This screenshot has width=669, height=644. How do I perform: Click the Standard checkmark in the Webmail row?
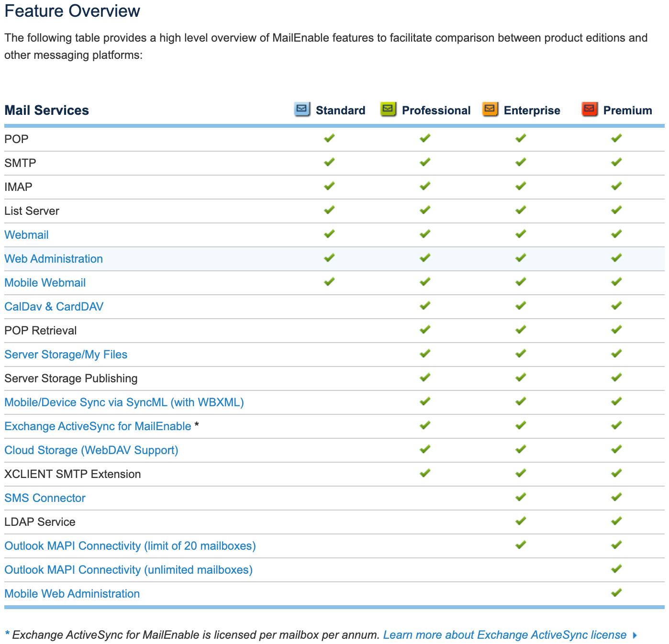point(329,234)
